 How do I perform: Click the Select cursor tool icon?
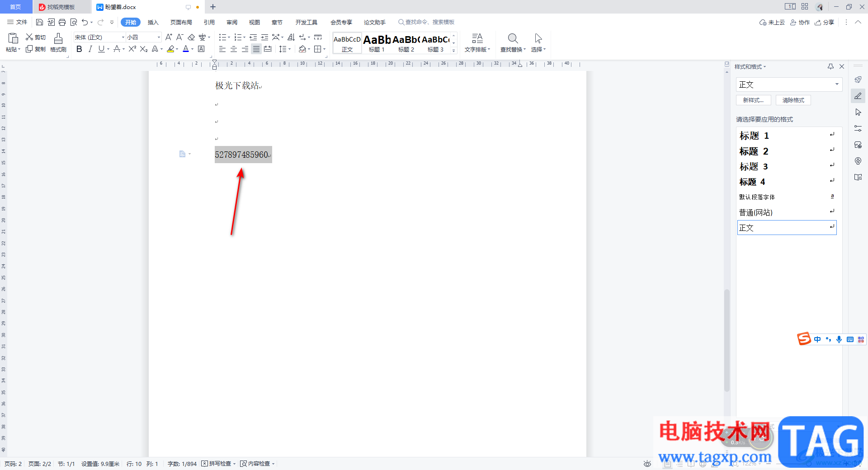[x=538, y=38]
